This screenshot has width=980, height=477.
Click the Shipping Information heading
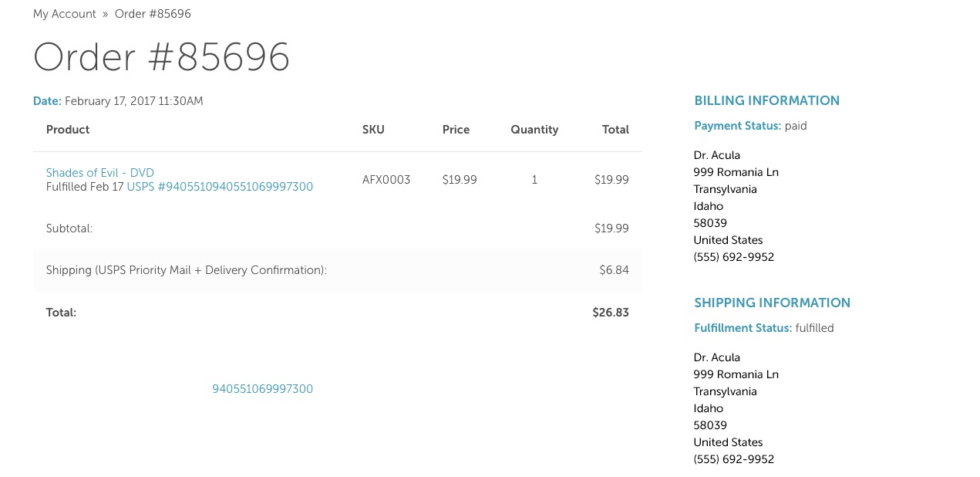772,303
